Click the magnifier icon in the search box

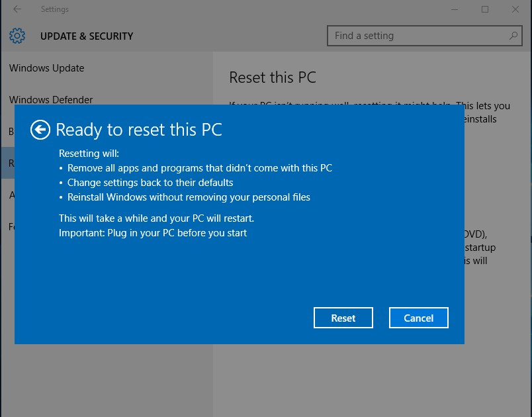point(513,36)
